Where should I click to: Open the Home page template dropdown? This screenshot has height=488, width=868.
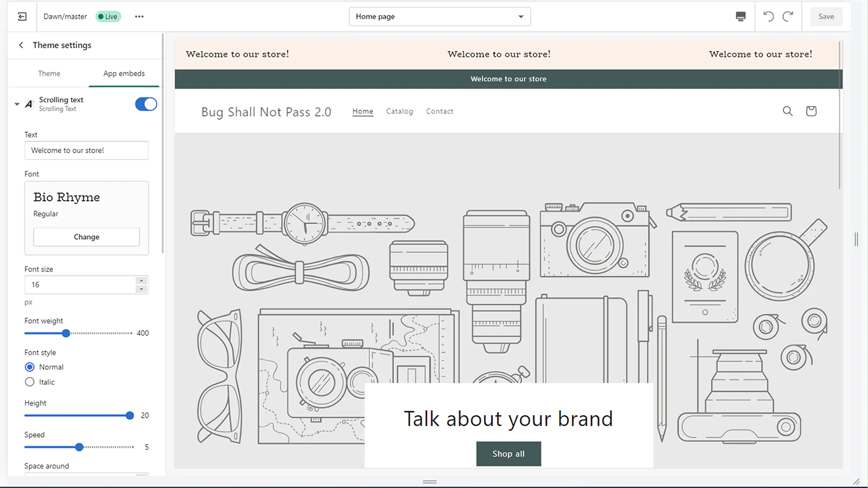(440, 16)
